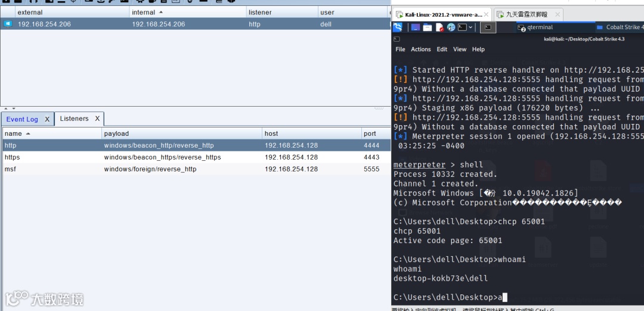Viewport: 644px width, 311px height.
Task: Select the session external IP 192.168.254.206 cell
Action: [x=44, y=24]
